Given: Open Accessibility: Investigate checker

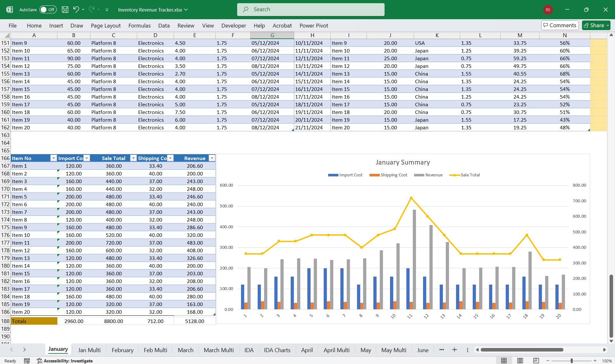Looking at the screenshot, I should [x=65, y=361].
